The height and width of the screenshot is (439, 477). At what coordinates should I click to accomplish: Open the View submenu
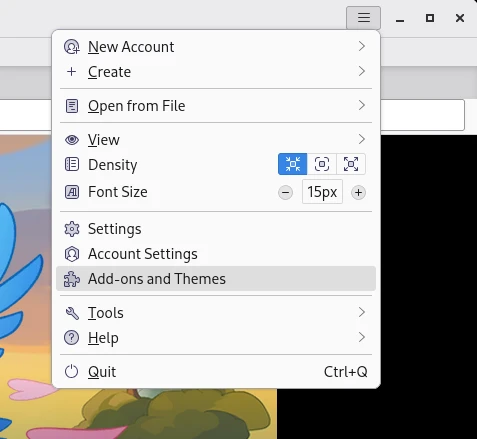click(216, 140)
